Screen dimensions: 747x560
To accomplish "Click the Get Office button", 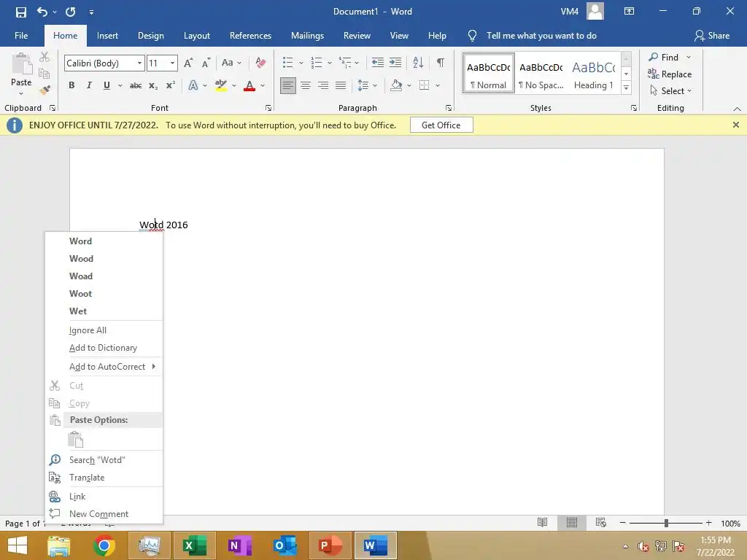I will [441, 125].
